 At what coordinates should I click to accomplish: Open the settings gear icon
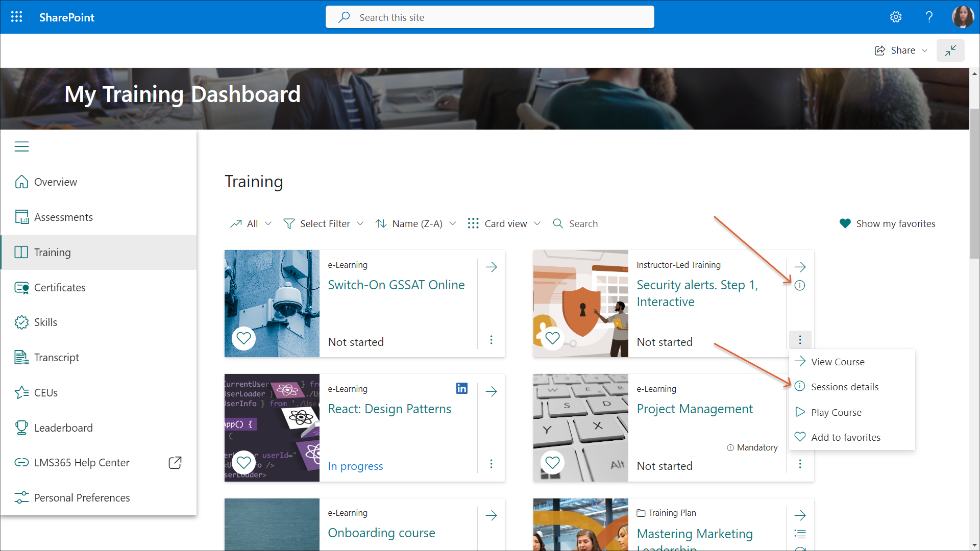(896, 17)
